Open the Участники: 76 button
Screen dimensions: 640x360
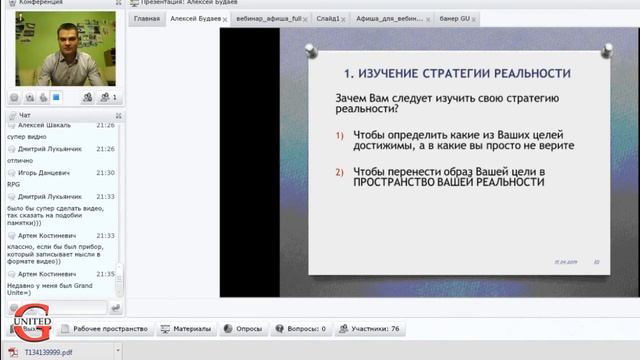[370, 329]
